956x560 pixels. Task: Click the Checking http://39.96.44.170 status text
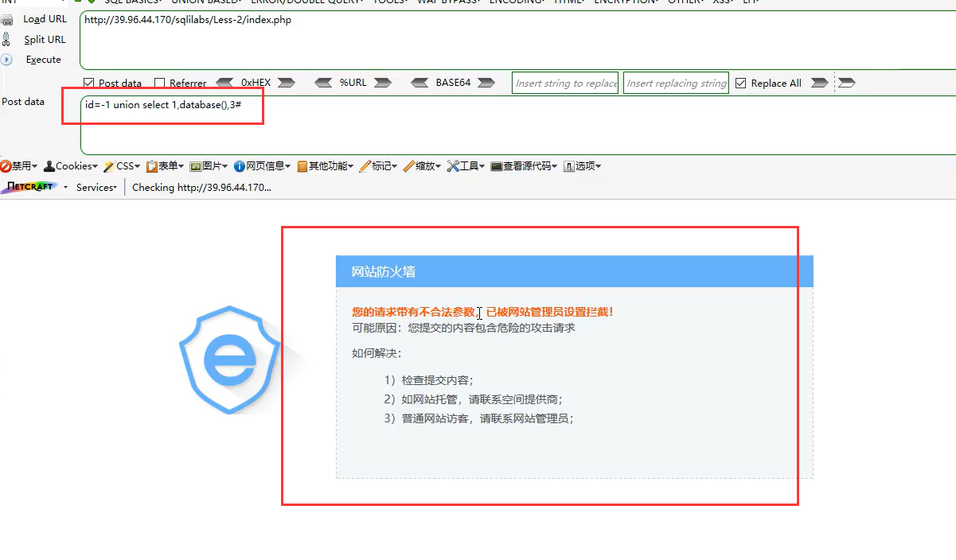(x=201, y=188)
